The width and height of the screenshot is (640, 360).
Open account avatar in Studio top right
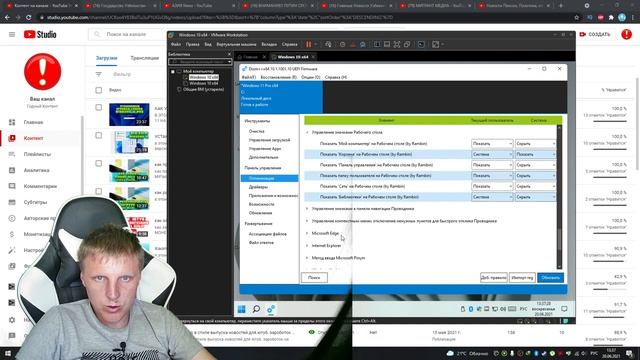click(x=627, y=34)
